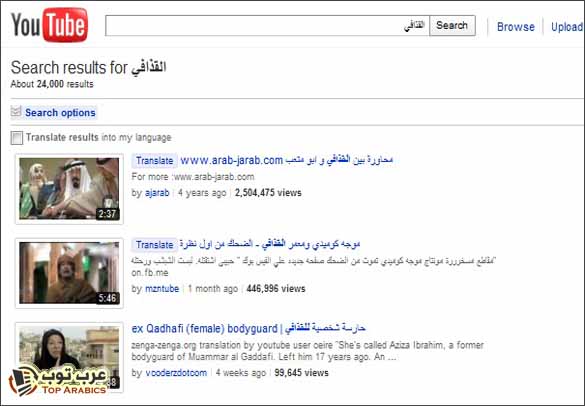Open the Browse menu item
This screenshot has width=585, height=406.
[516, 27]
